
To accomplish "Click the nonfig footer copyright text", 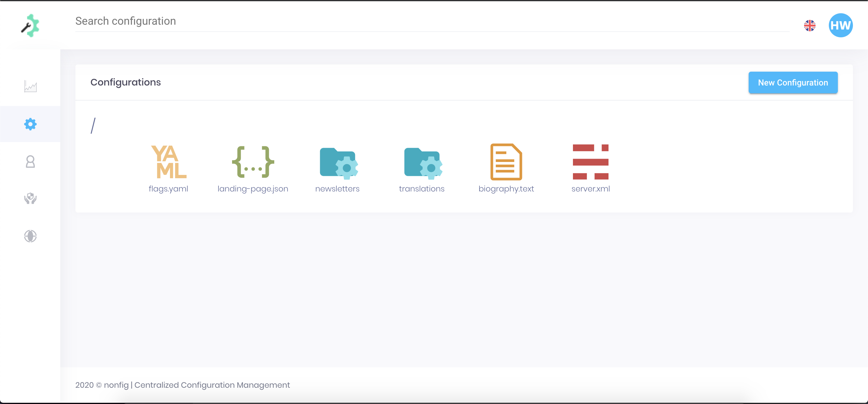I will [182, 385].
